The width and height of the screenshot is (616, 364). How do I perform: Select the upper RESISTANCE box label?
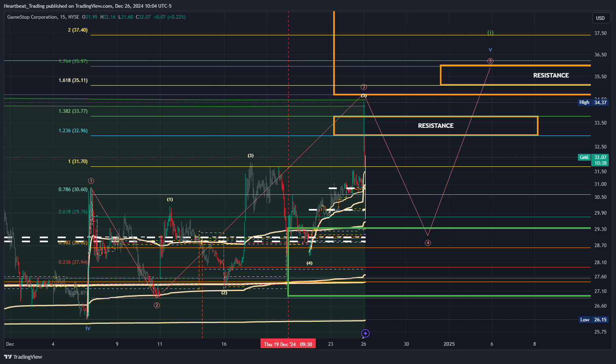click(x=551, y=75)
